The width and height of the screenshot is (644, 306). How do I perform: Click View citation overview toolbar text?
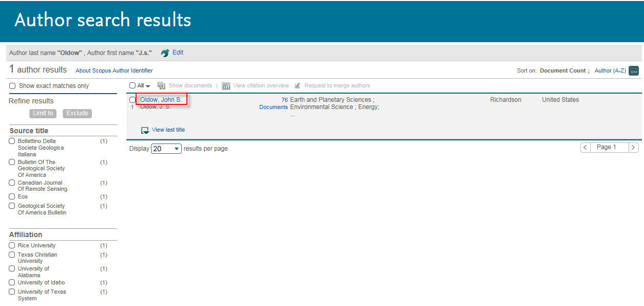pos(261,85)
